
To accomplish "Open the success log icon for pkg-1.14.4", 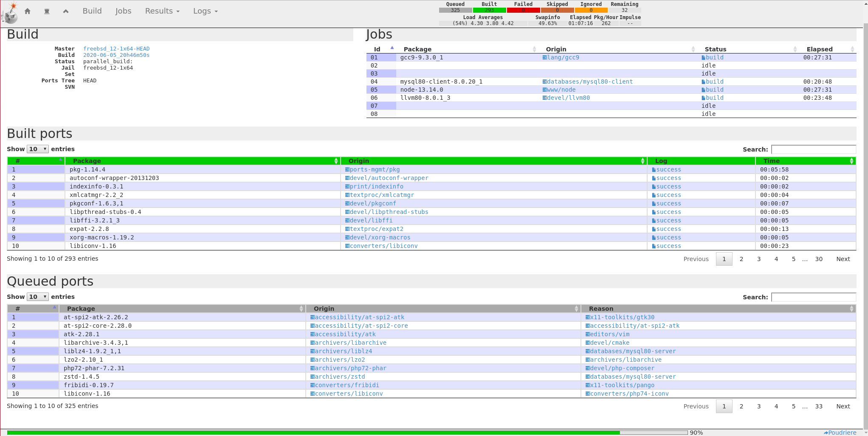I will click(654, 170).
